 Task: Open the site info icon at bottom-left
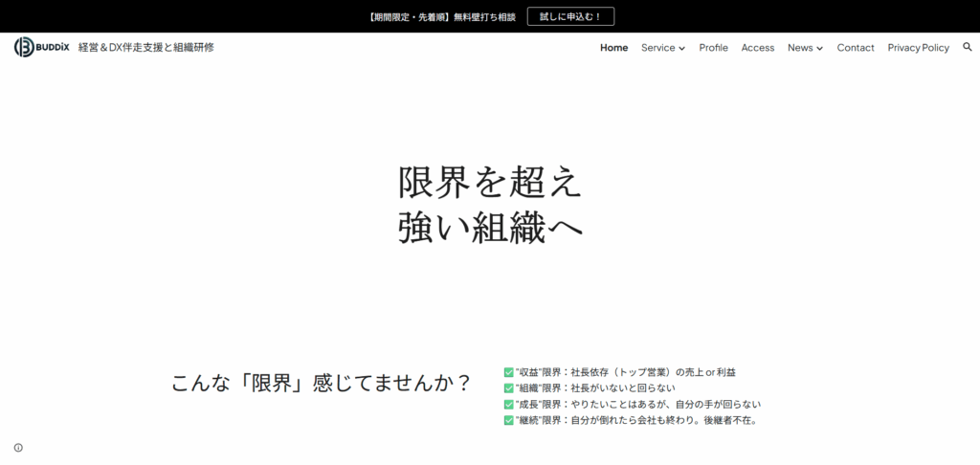point(18,447)
